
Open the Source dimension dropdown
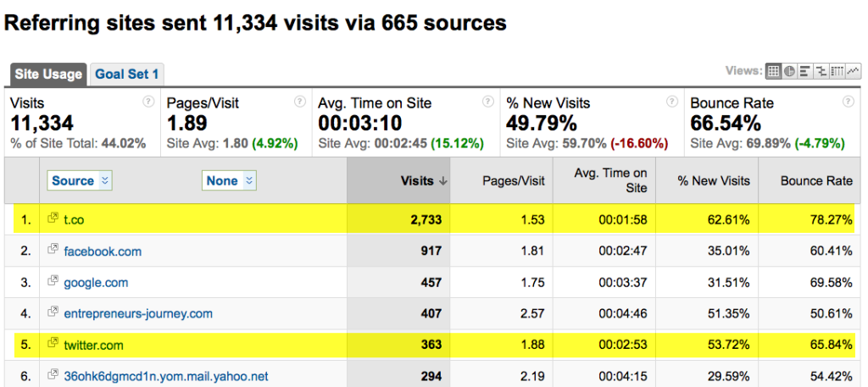[81, 180]
